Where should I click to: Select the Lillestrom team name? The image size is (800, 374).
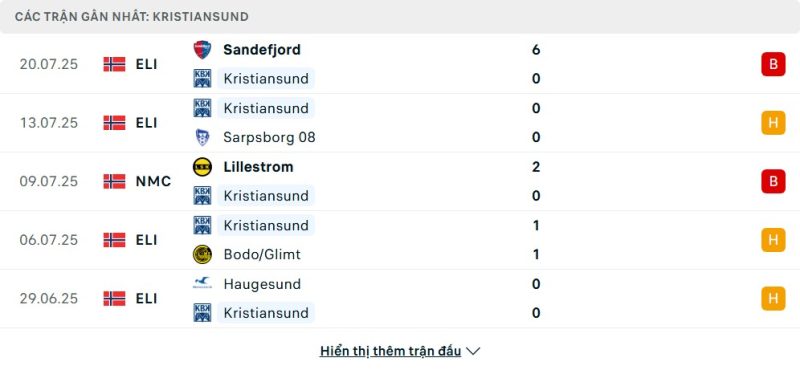coord(258,167)
